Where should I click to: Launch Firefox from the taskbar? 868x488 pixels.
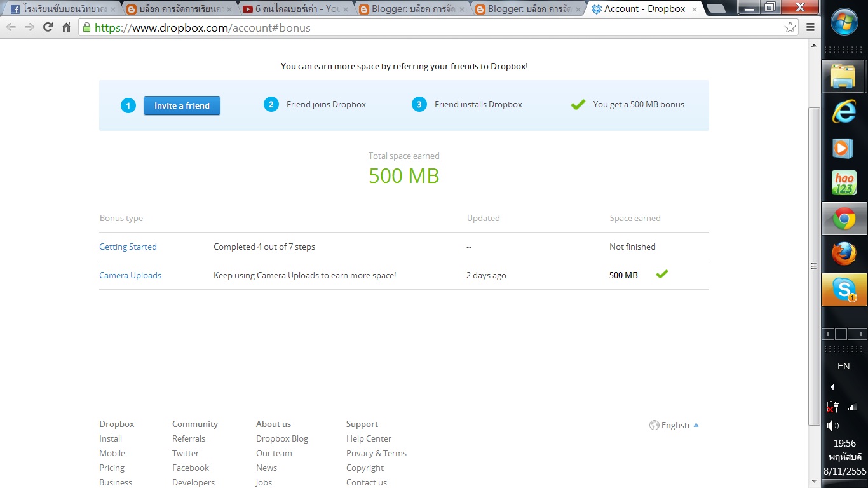coord(844,255)
